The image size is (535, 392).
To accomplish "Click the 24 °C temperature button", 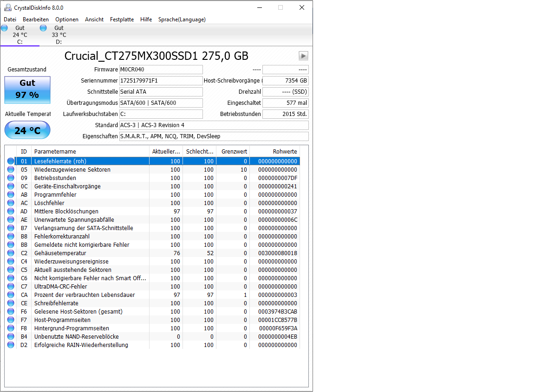I will pos(27,130).
